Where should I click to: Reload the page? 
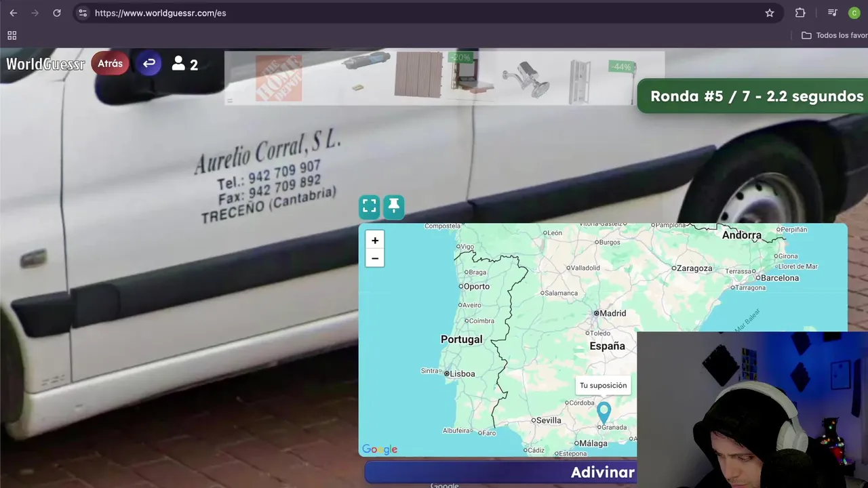point(57,13)
